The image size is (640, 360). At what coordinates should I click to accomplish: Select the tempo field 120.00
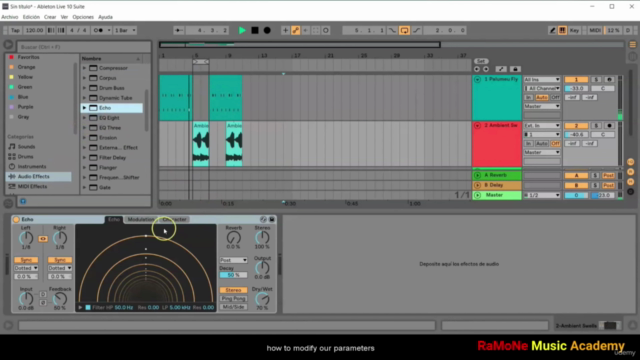pos(34,30)
